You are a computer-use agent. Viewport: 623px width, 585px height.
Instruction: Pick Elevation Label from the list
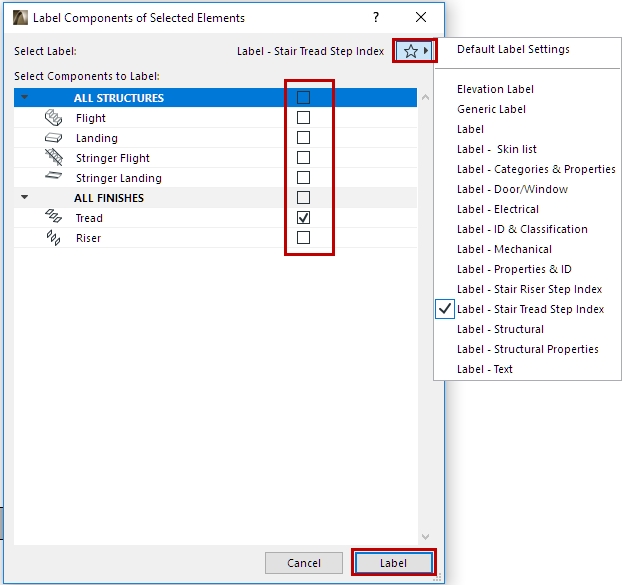[x=495, y=89]
